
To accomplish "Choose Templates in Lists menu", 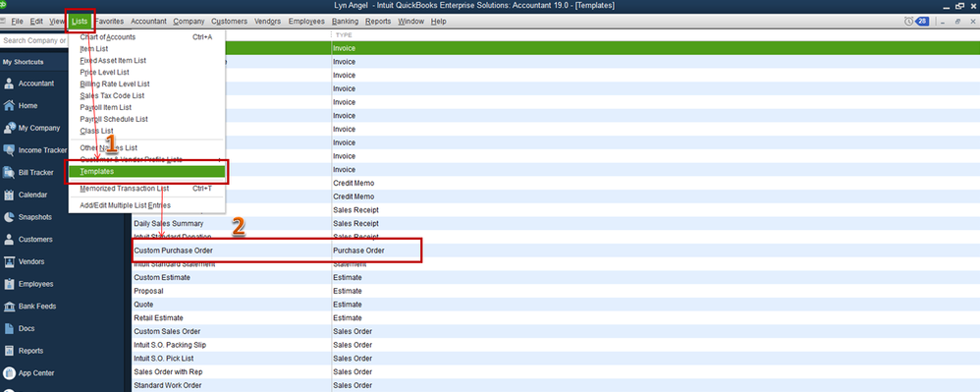I will point(147,171).
